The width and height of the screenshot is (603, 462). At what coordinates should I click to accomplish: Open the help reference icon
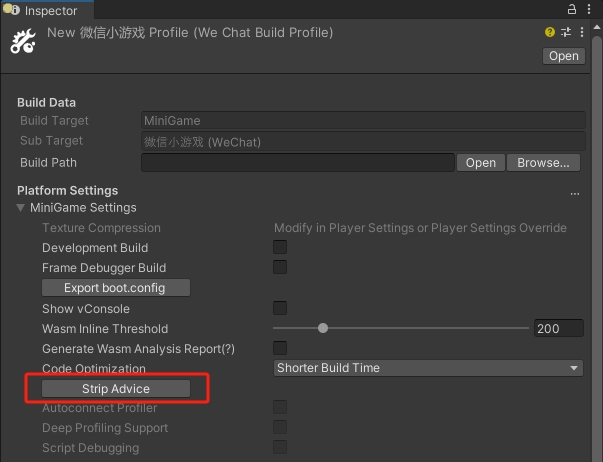[550, 33]
